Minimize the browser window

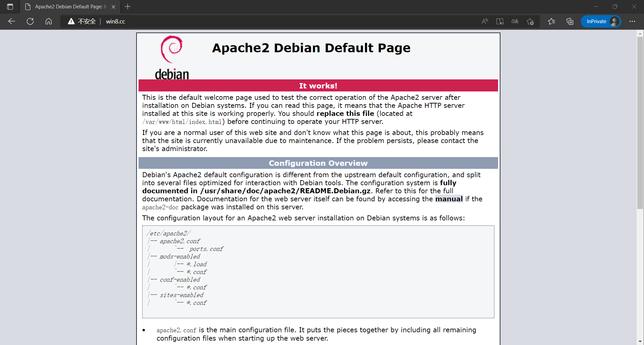pyautogui.click(x=596, y=7)
